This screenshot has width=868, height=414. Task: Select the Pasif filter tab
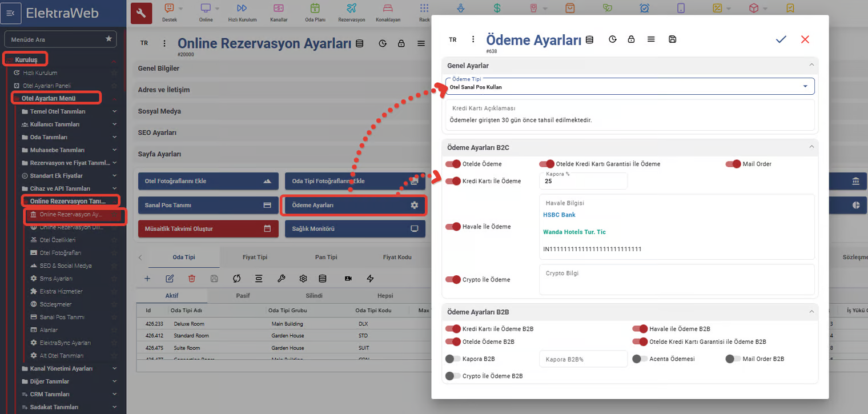click(x=243, y=295)
